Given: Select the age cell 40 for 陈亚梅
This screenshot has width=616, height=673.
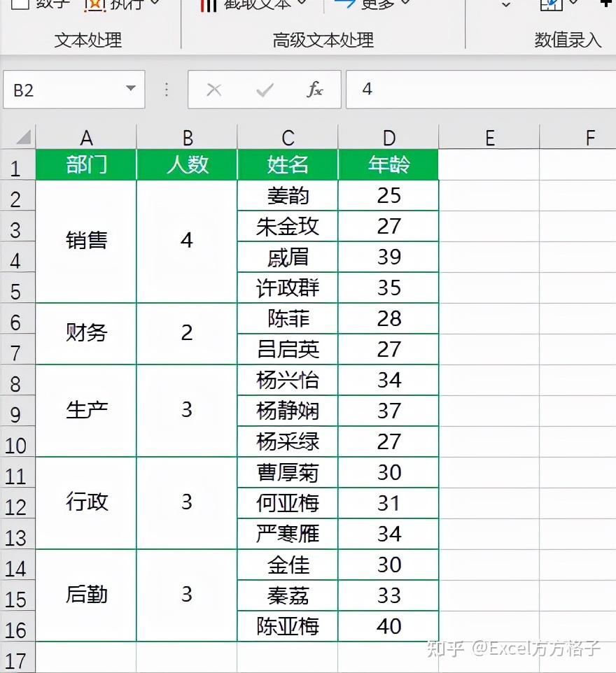Looking at the screenshot, I should [x=388, y=626].
